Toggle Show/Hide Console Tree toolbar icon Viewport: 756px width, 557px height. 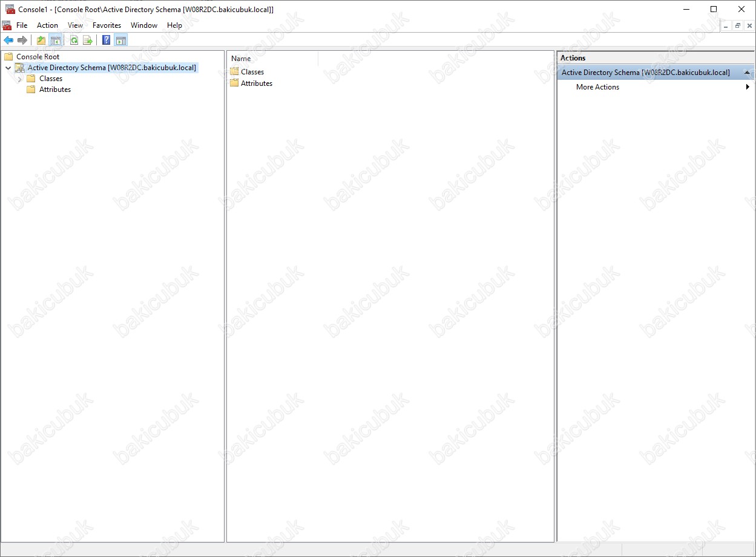pyautogui.click(x=55, y=41)
